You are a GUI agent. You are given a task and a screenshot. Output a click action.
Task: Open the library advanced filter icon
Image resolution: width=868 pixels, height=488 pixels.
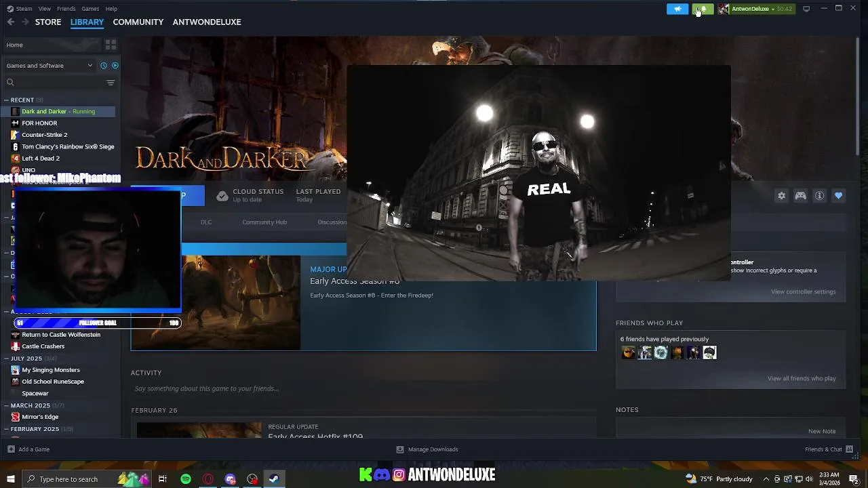[111, 83]
